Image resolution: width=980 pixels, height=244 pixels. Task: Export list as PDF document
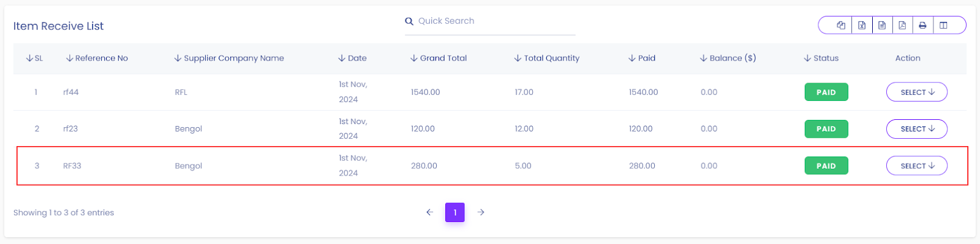[902, 25]
